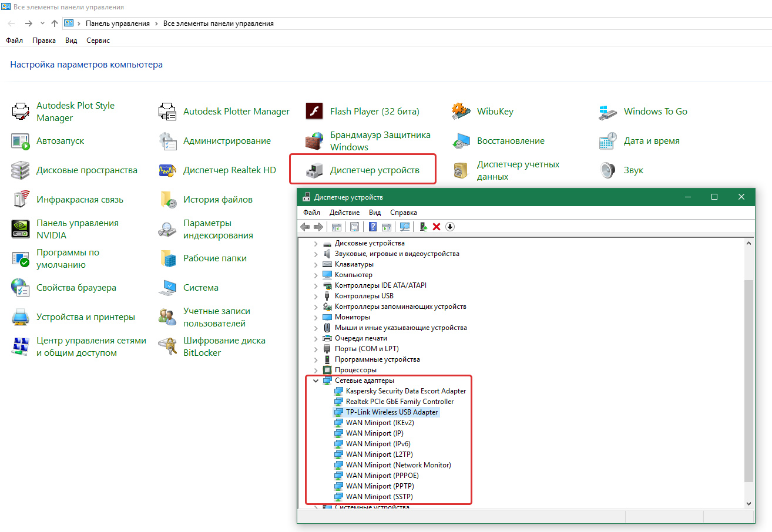Open Справка menu in Device Manager
This screenshot has width=772, height=532.
point(404,213)
